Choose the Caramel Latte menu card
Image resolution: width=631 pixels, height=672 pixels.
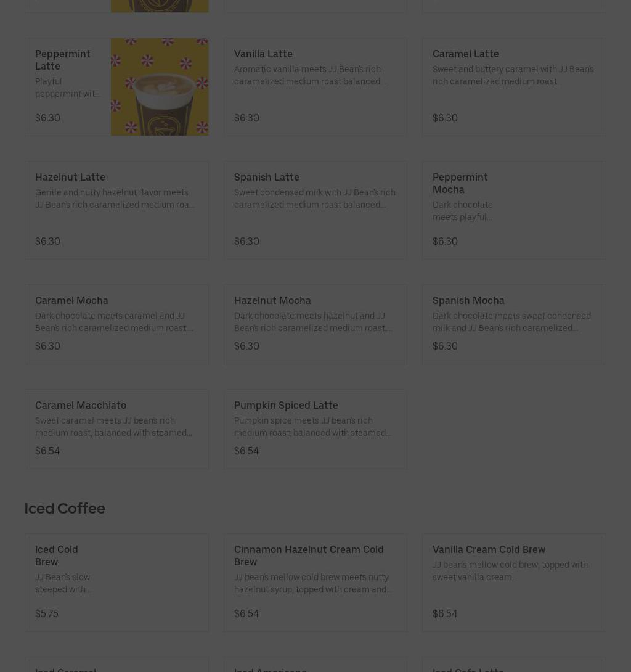tap(513, 87)
